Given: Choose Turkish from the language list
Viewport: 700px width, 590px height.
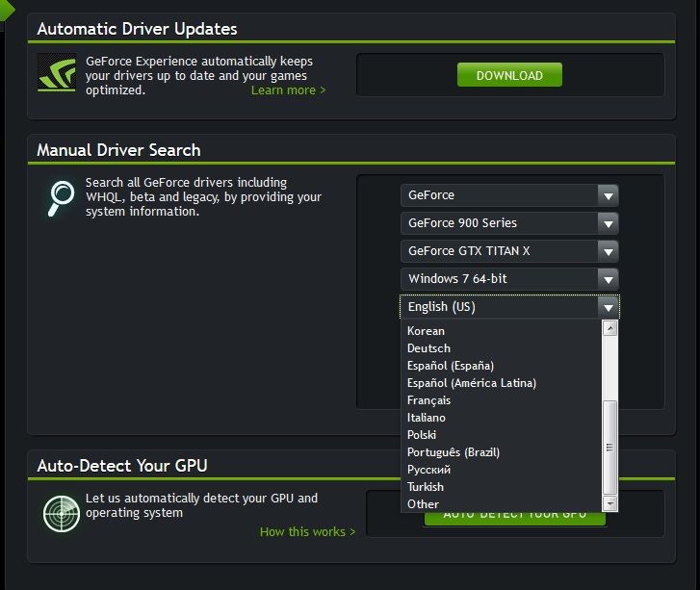Looking at the screenshot, I should [502, 487].
